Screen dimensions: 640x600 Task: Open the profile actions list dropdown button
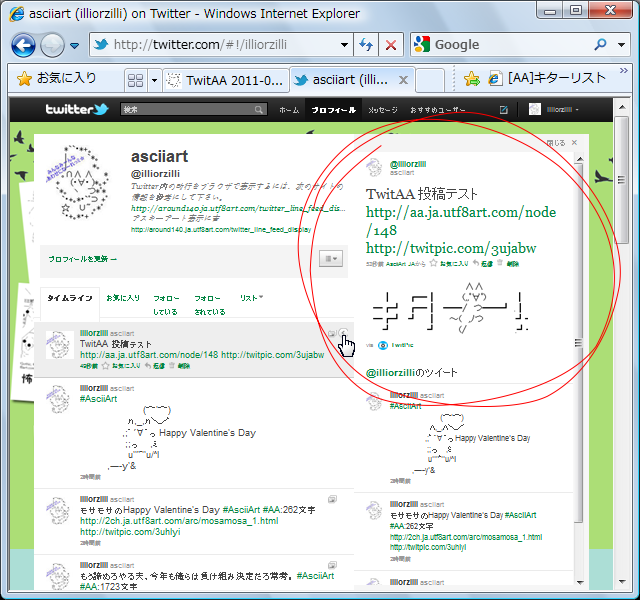tap(331, 258)
